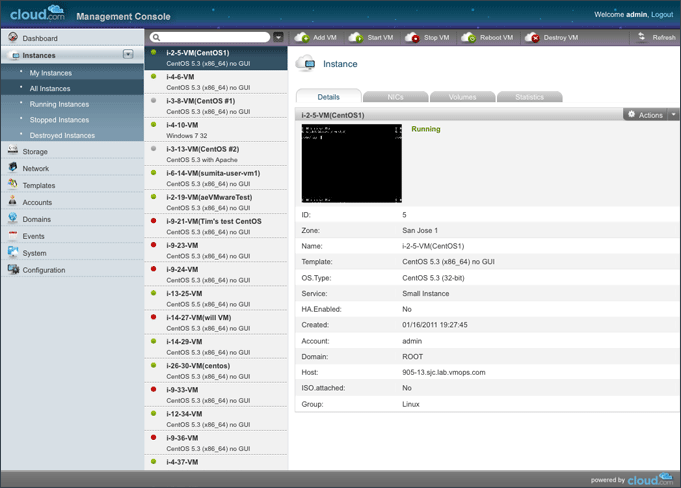Click the Accounts icon in sidebar

point(13,201)
